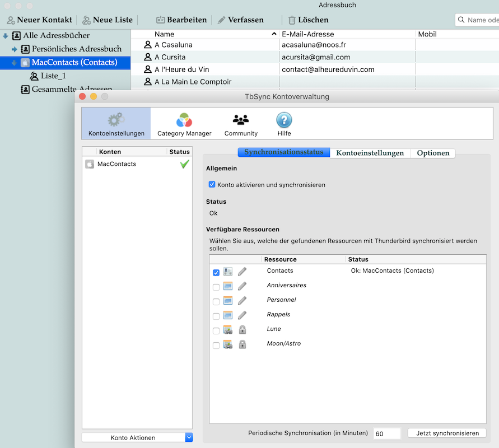Click the calendar icon beside Anniversaires

point(228,286)
